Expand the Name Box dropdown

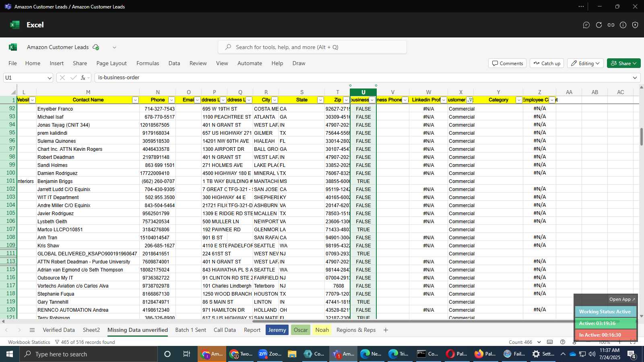tap(50, 78)
